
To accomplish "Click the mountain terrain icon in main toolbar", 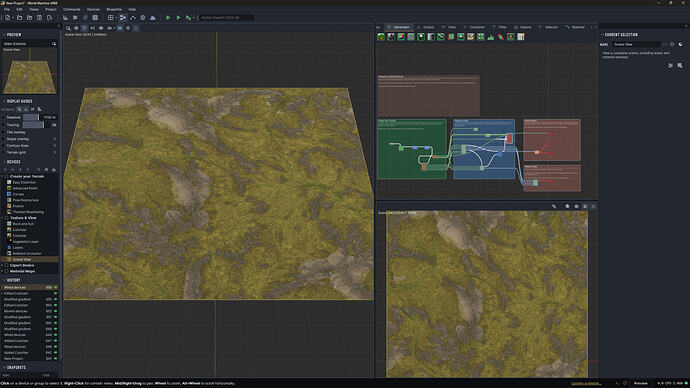I will tap(153, 18).
